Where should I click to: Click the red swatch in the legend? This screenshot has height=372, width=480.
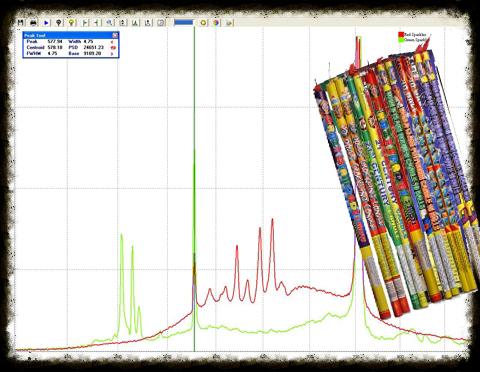(401, 35)
